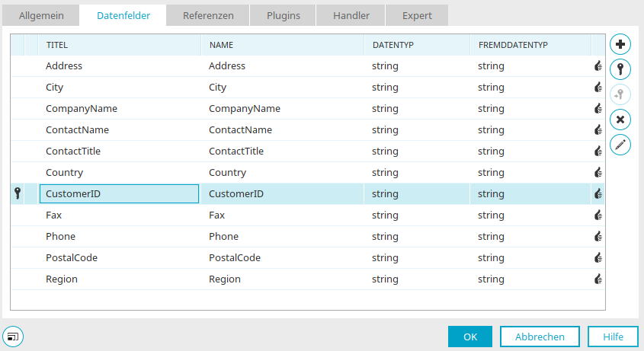Open the Expert tab

(x=417, y=15)
